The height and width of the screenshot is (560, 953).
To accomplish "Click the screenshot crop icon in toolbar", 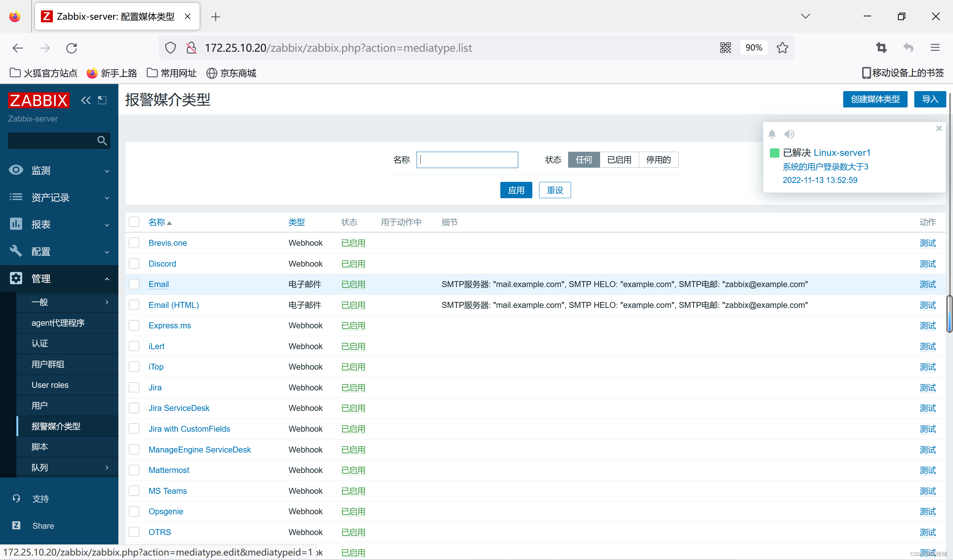I will [881, 48].
